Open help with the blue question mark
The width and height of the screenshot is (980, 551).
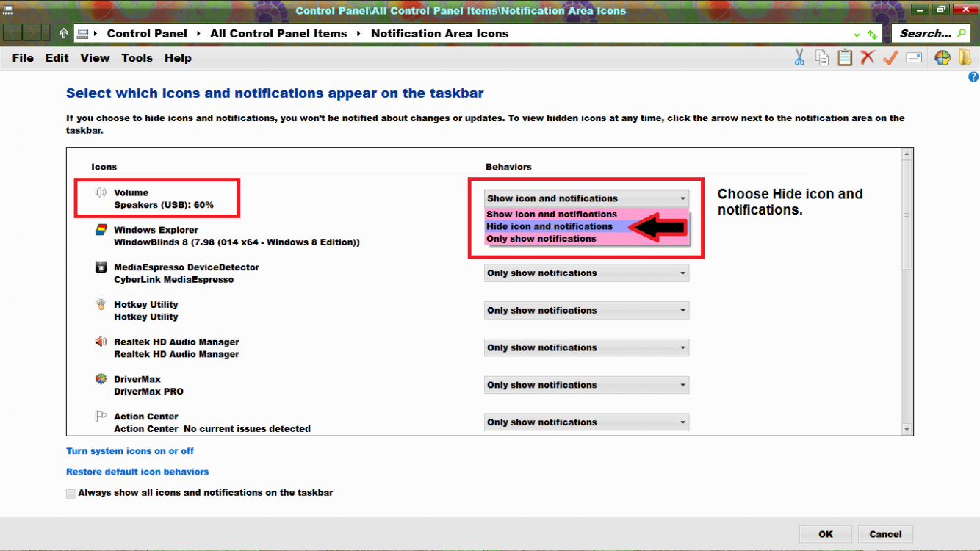pos(973,77)
